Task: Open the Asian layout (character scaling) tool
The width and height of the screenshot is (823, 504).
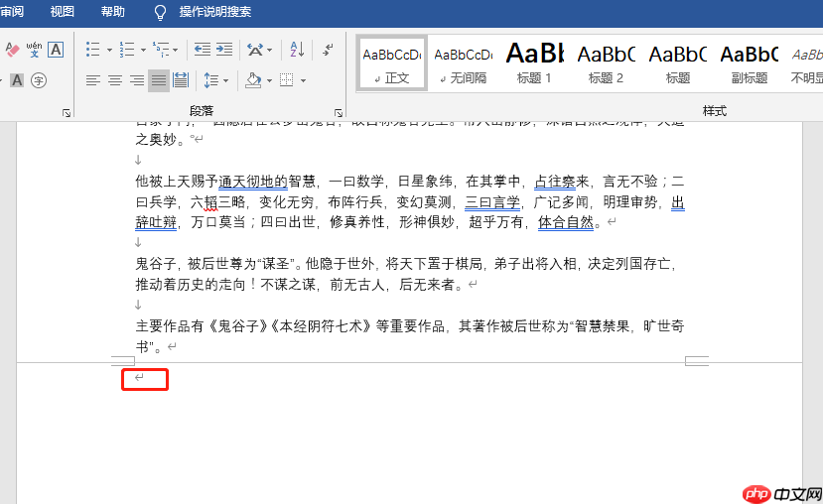Action: point(255,50)
